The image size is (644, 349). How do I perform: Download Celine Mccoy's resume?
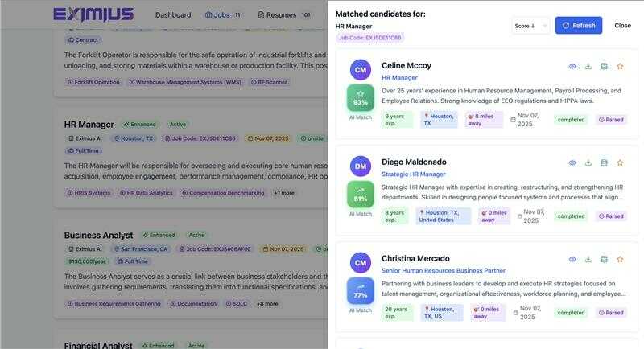(588, 66)
